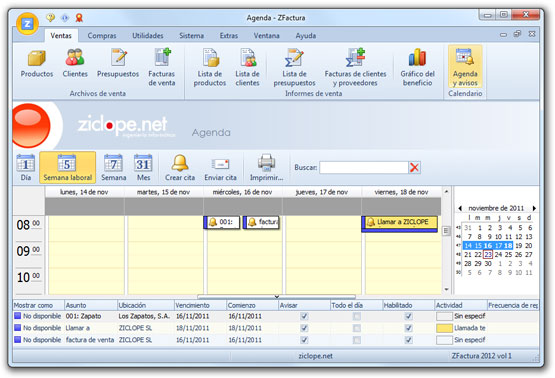Viewport: 555px width, 378px height.
Task: Sort by Ubicación column header
Action: (145, 305)
